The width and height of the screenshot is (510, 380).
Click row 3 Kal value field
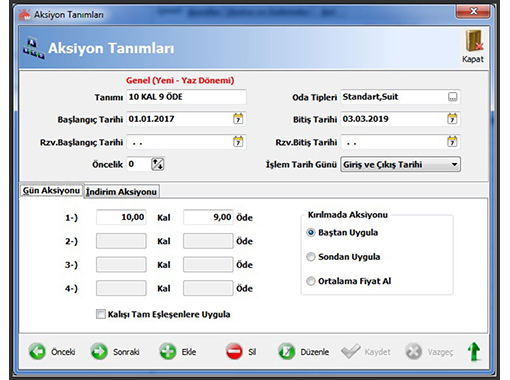[121, 265]
